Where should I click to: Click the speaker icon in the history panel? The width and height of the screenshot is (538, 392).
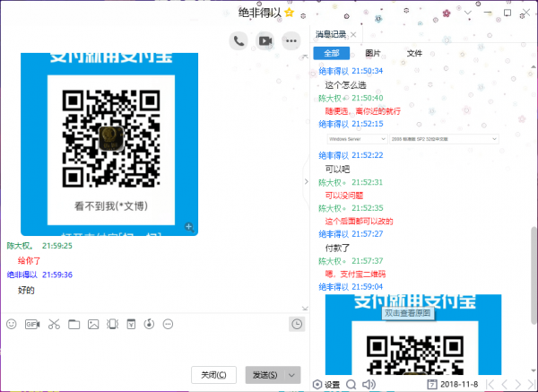click(369, 385)
